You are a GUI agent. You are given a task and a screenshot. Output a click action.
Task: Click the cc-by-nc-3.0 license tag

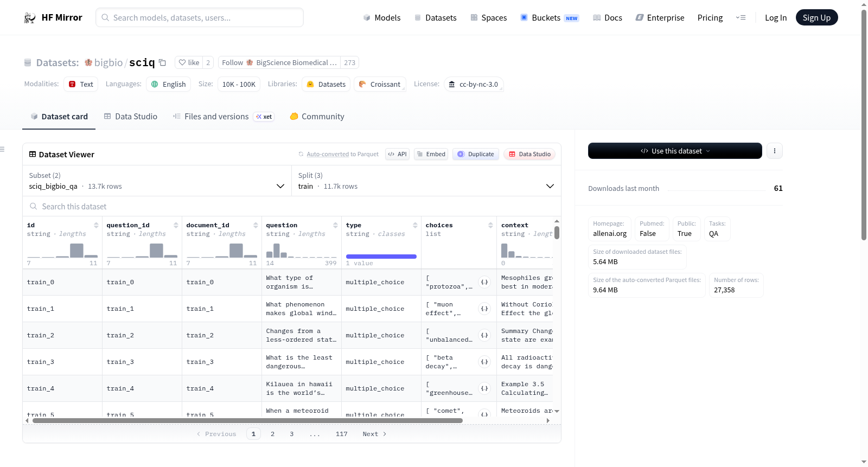coord(474,84)
